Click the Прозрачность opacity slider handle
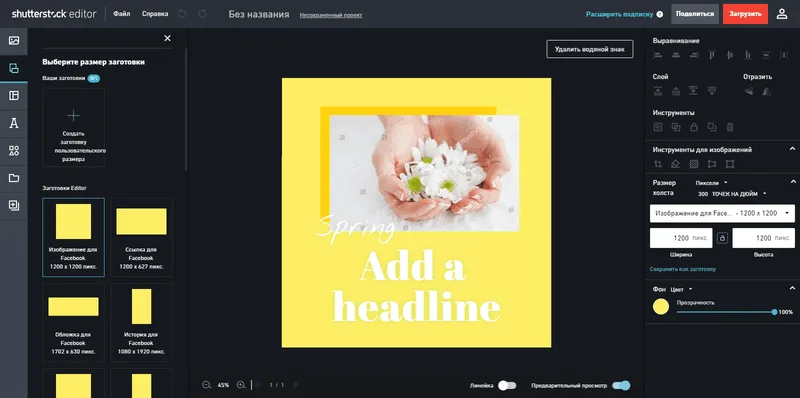This screenshot has height=398, width=800. tap(774, 312)
